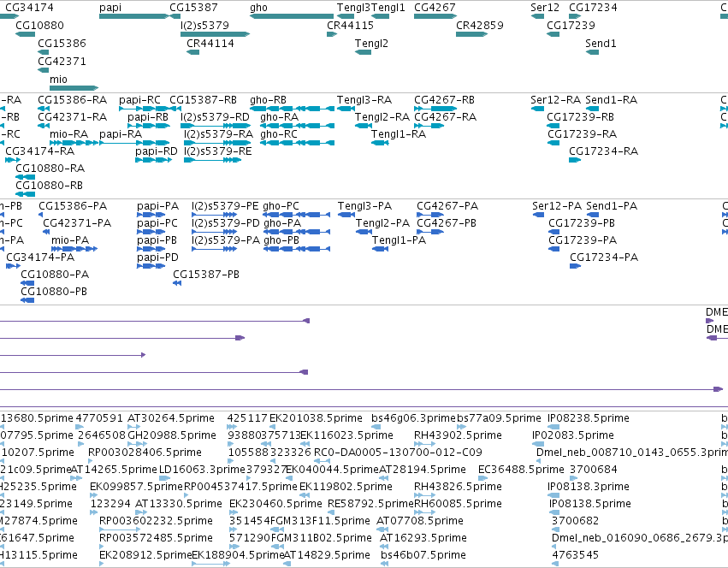This screenshot has width=728, height=568.
Task: Select the CG17239 gene label
Action: pyautogui.click(x=571, y=25)
